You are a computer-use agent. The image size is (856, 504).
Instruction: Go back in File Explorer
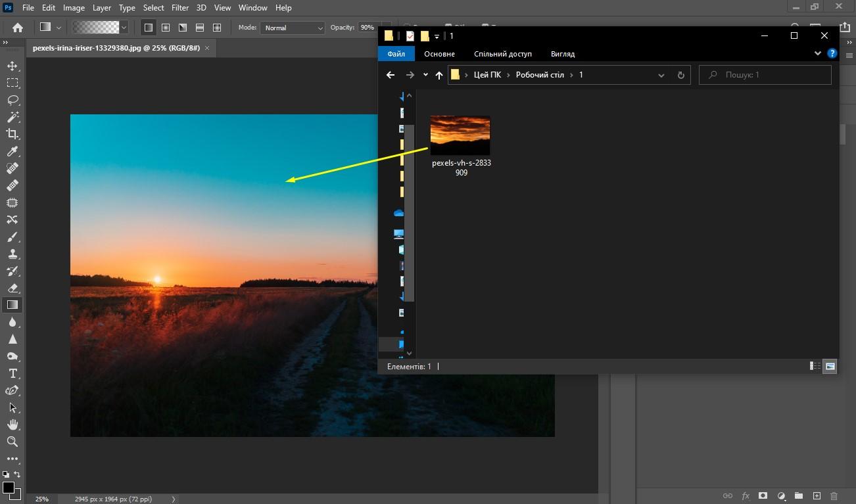pyautogui.click(x=391, y=75)
